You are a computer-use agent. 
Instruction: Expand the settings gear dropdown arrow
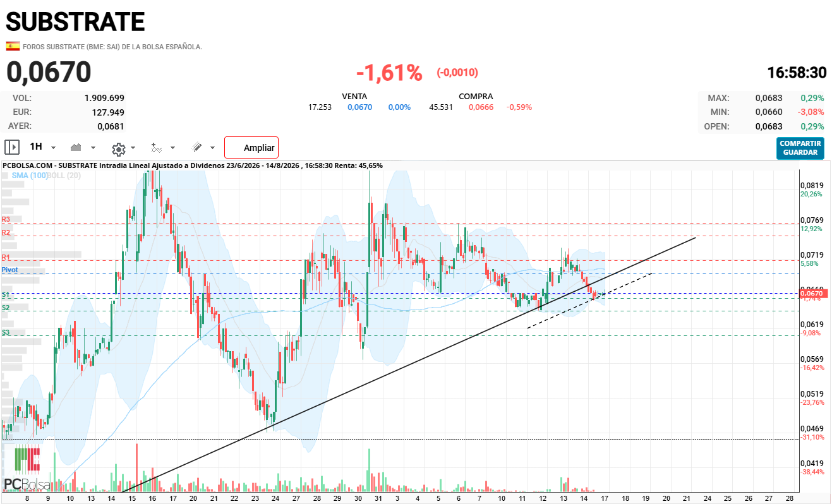133,148
